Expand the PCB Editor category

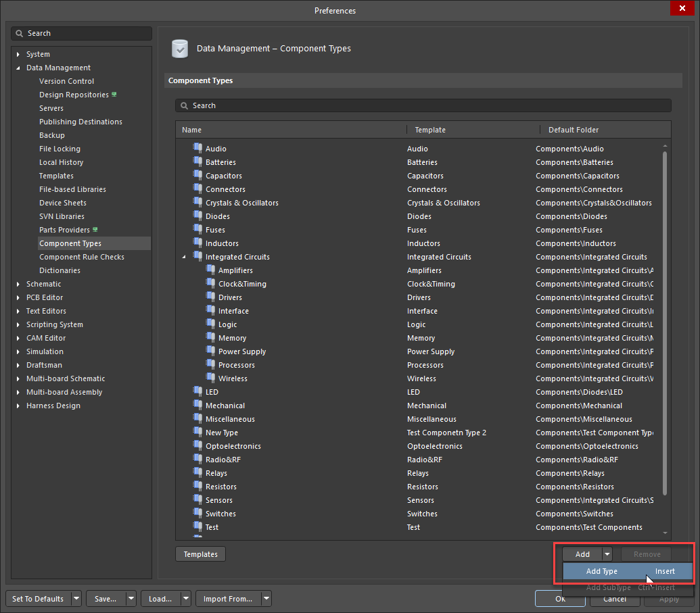pyautogui.click(x=18, y=297)
